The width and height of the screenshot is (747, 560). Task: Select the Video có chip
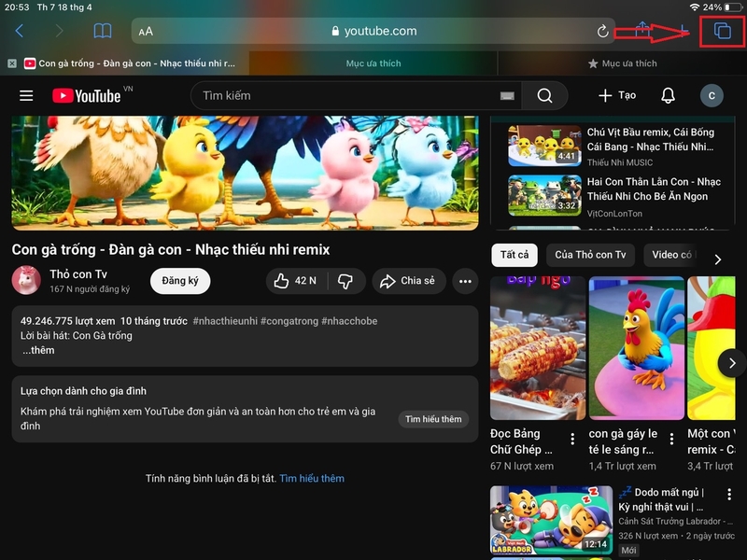click(671, 255)
